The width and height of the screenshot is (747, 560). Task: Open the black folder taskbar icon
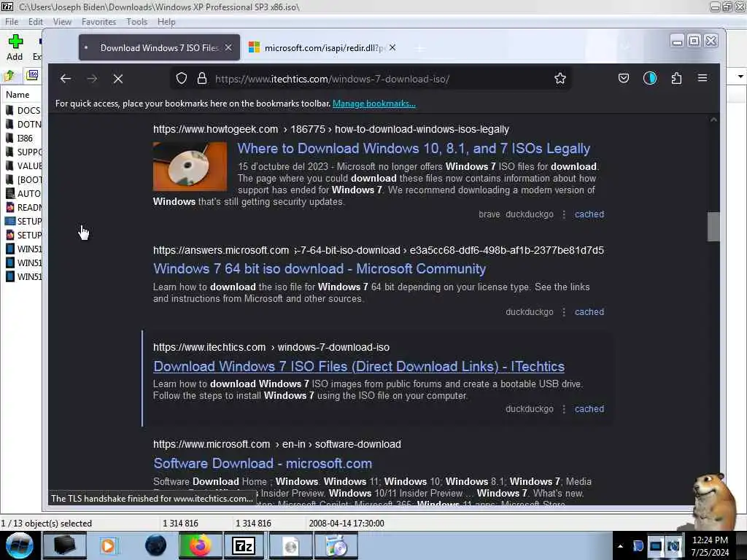65,545
